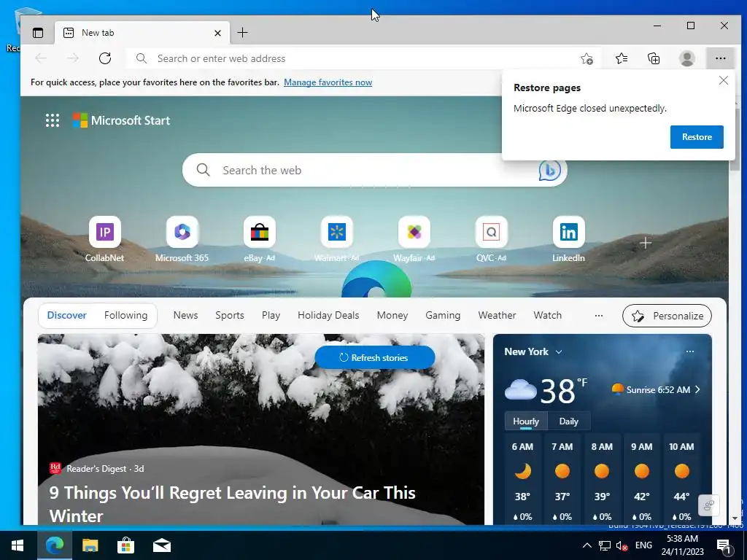747x560 pixels.
Task: Open the CollabNet quick link
Action: tap(105, 239)
